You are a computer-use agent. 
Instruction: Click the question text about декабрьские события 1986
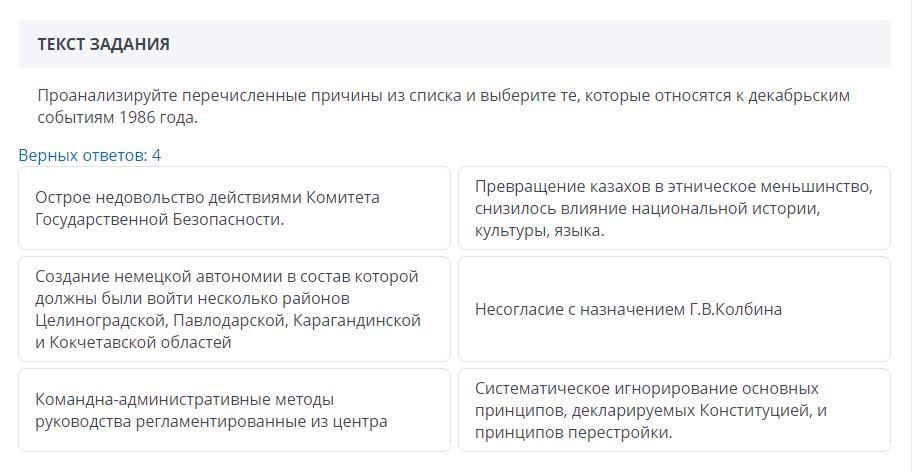click(x=443, y=106)
